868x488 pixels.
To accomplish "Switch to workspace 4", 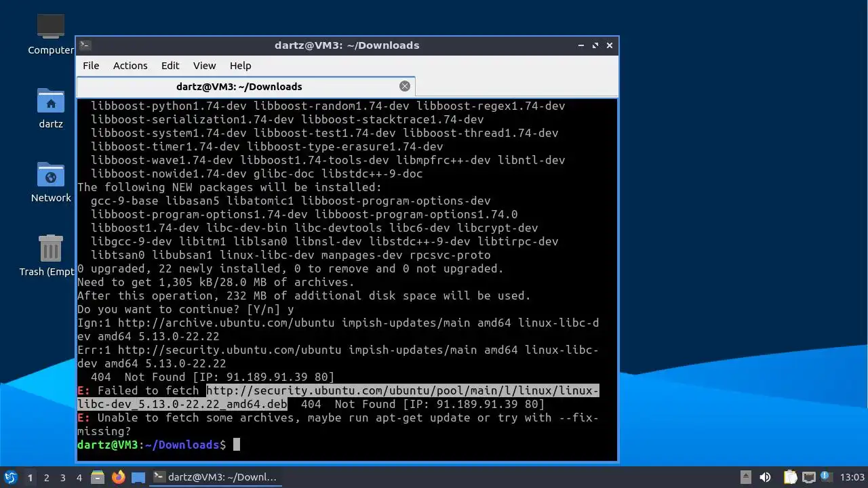I will pos(79,478).
